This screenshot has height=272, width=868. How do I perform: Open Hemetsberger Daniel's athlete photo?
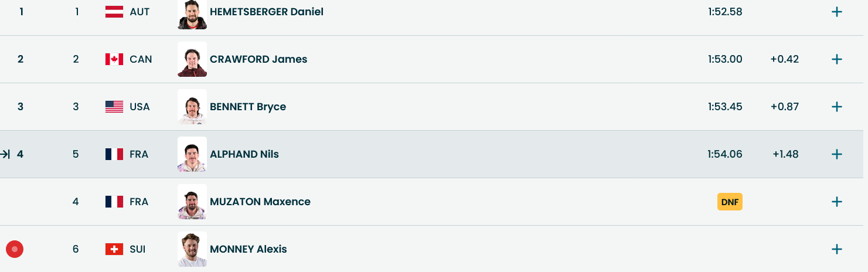point(192,13)
